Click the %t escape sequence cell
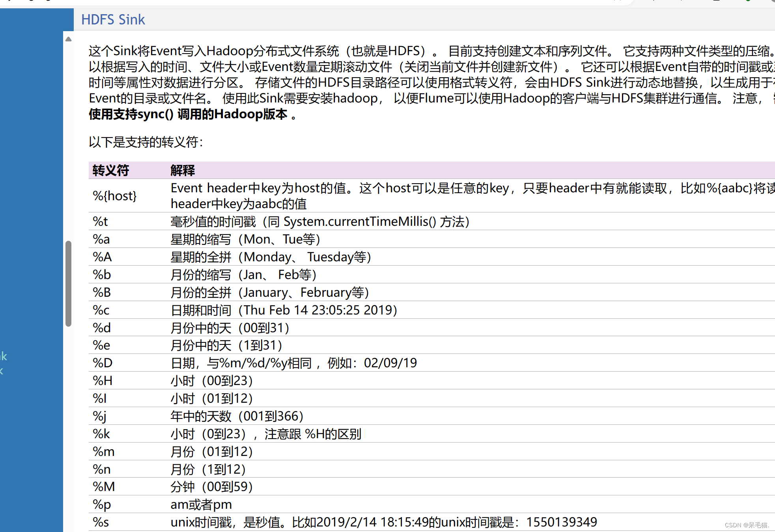The width and height of the screenshot is (775, 532). pos(100,221)
